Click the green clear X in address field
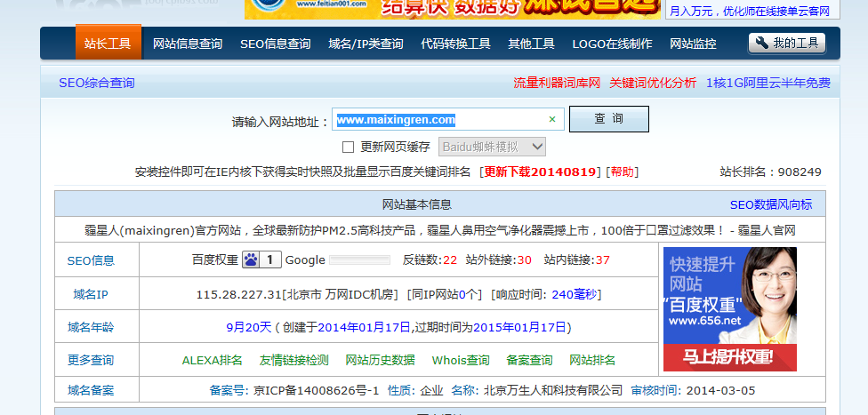The width and height of the screenshot is (868, 415). tap(552, 119)
